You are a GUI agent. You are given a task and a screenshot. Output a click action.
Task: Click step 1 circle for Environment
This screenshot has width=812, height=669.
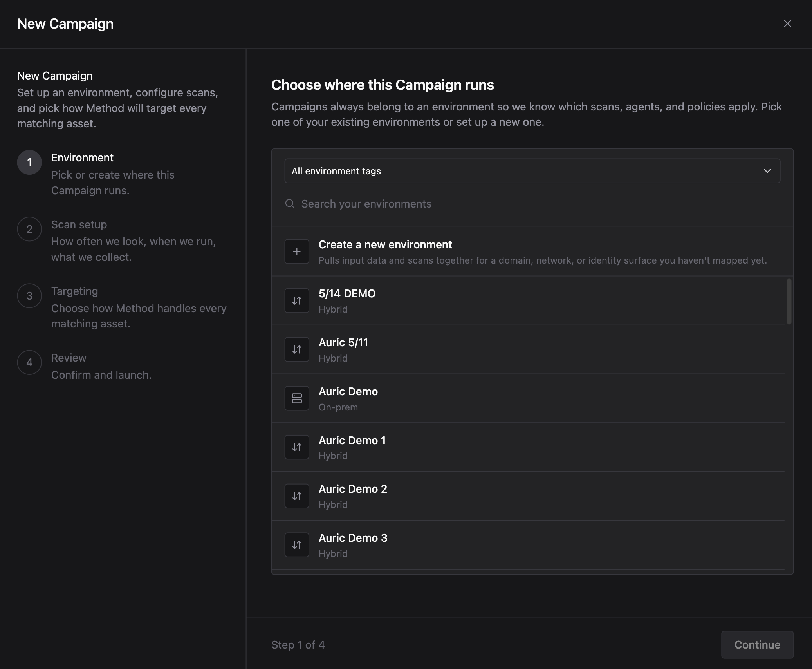(x=29, y=163)
